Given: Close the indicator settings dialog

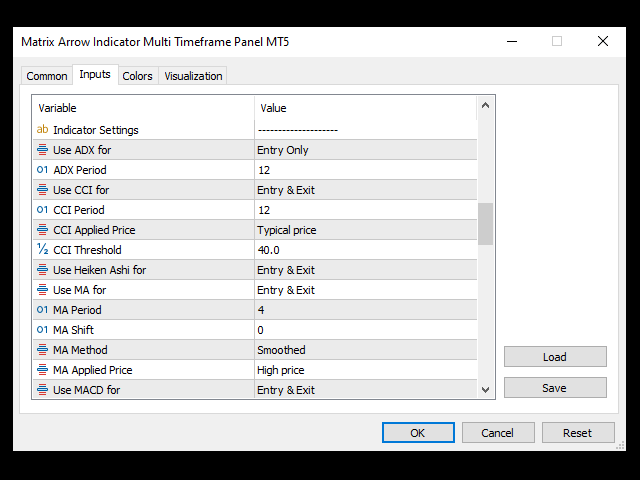Looking at the screenshot, I should click(x=603, y=41).
